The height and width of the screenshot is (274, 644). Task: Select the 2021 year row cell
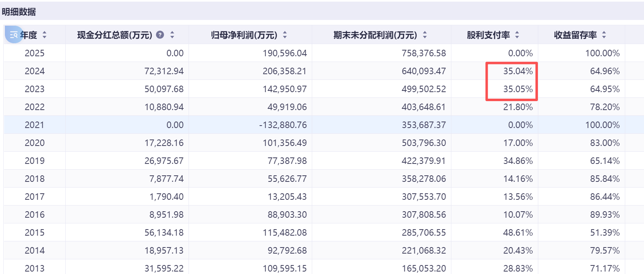(x=35, y=125)
